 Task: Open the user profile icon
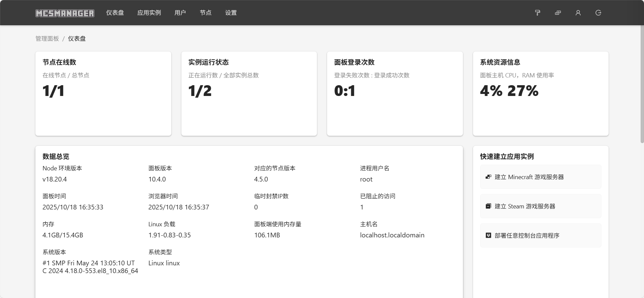click(x=578, y=13)
